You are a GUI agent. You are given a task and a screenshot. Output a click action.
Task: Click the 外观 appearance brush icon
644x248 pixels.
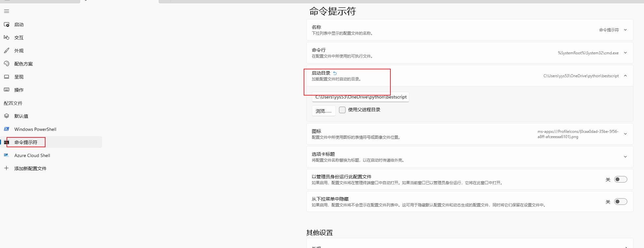tap(7, 51)
